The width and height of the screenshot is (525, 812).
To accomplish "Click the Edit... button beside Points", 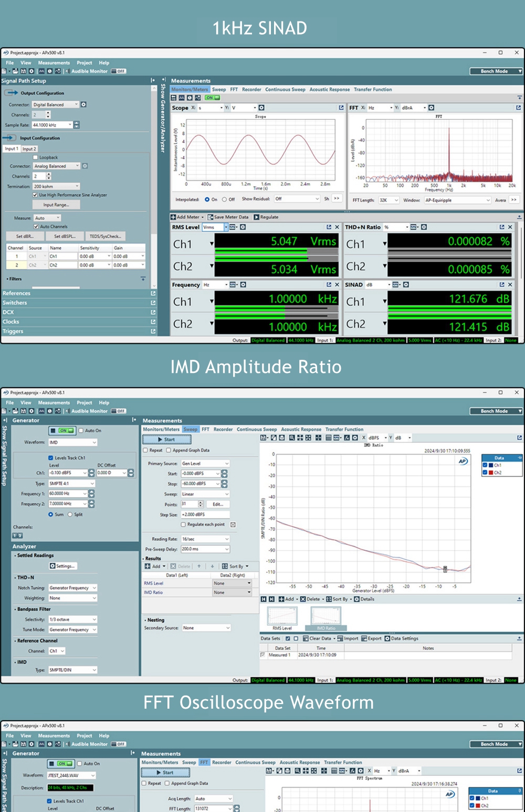I will pyautogui.click(x=217, y=504).
